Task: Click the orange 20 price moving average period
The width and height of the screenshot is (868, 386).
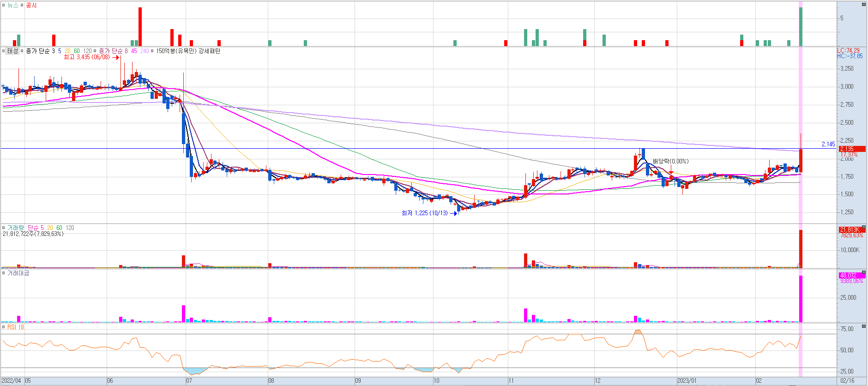Action: 67,51
